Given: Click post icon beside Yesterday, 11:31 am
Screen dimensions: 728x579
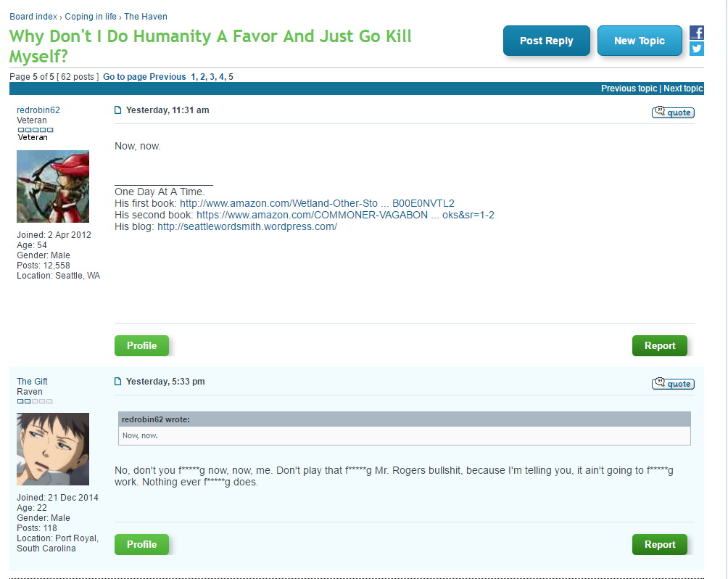Looking at the screenshot, I should point(118,110).
